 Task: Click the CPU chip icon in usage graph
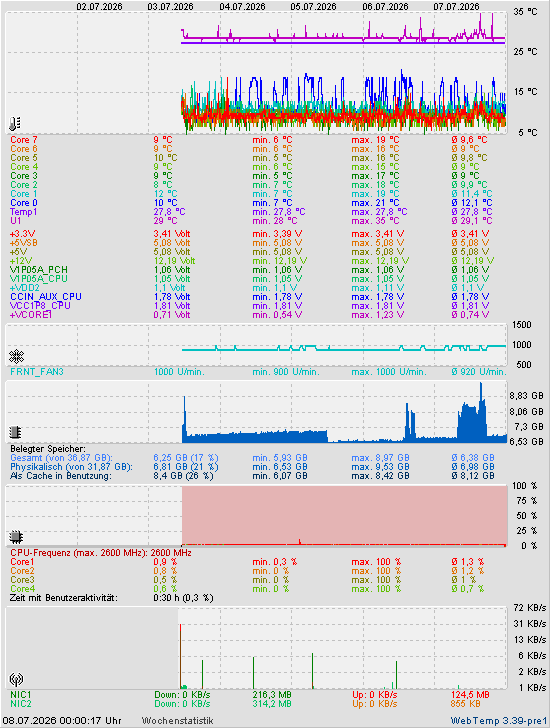coord(16,537)
